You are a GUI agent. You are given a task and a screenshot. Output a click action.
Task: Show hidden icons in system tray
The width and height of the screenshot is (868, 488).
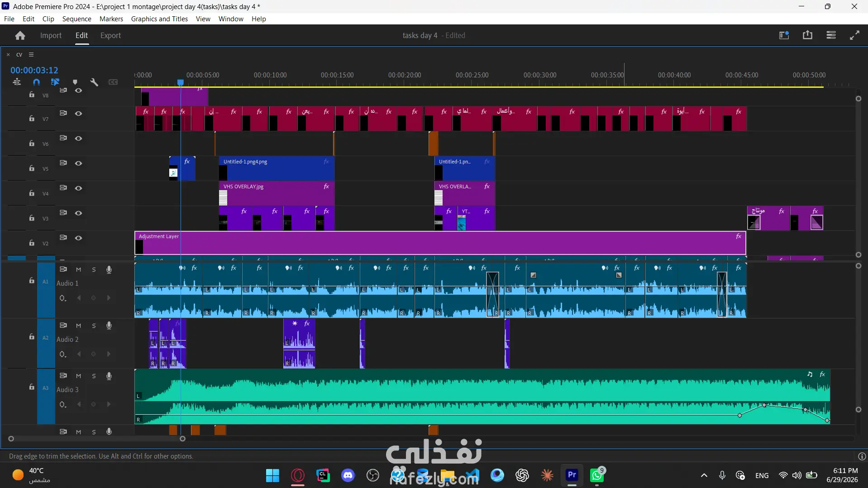[x=704, y=475]
